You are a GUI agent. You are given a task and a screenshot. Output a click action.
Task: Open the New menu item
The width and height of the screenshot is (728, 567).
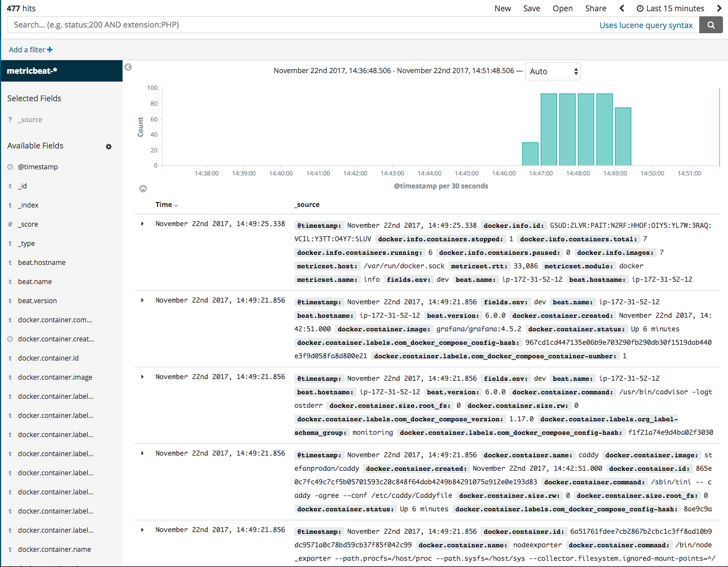(503, 8)
